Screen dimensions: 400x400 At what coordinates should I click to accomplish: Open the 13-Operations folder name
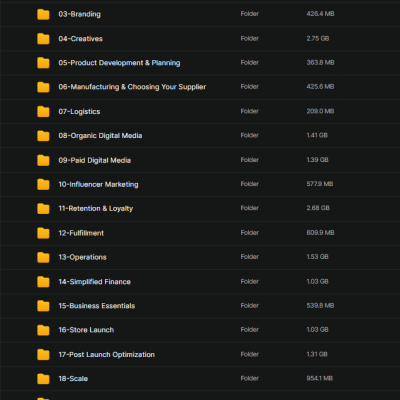coord(83,257)
